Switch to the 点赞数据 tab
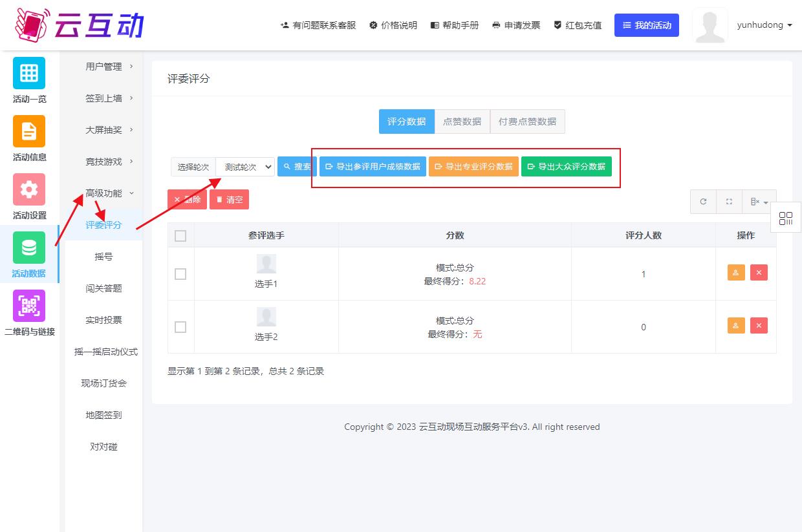 click(462, 122)
